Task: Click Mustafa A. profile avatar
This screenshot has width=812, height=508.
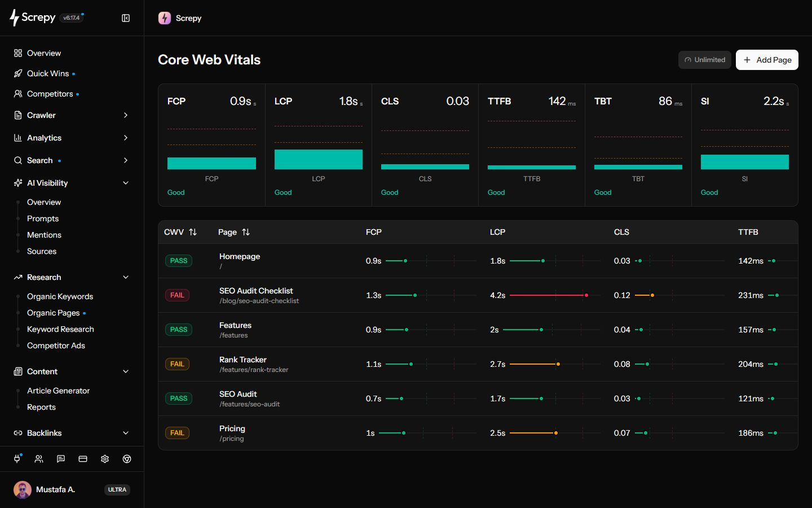Action: tap(23, 489)
